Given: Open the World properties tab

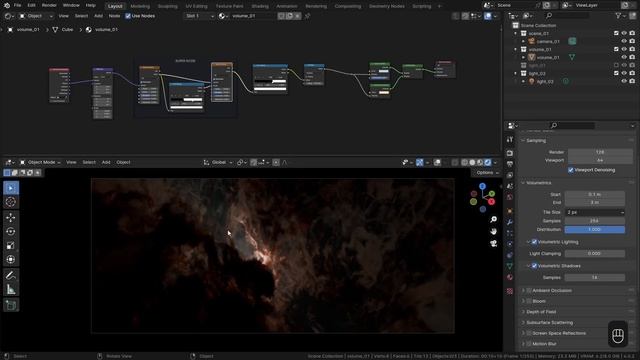Looking at the screenshot, I should click(510, 197).
